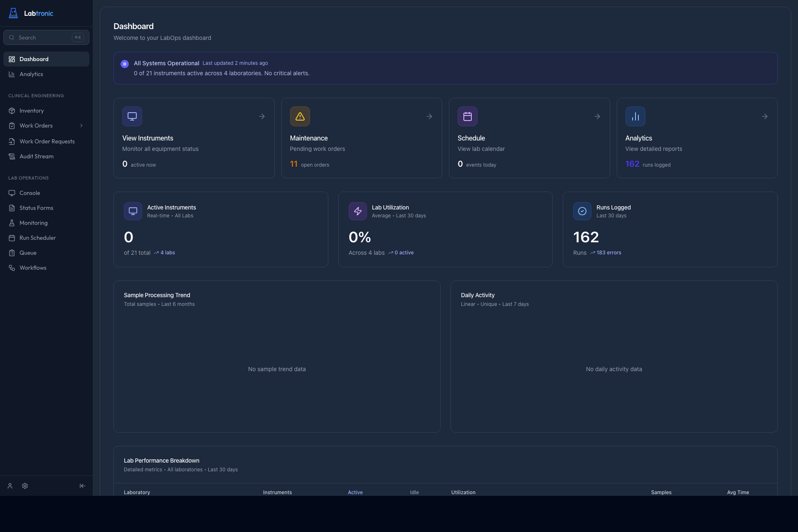Open the Run Scheduler
Viewport: 798px width, 532px height.
pyautogui.click(x=37, y=238)
